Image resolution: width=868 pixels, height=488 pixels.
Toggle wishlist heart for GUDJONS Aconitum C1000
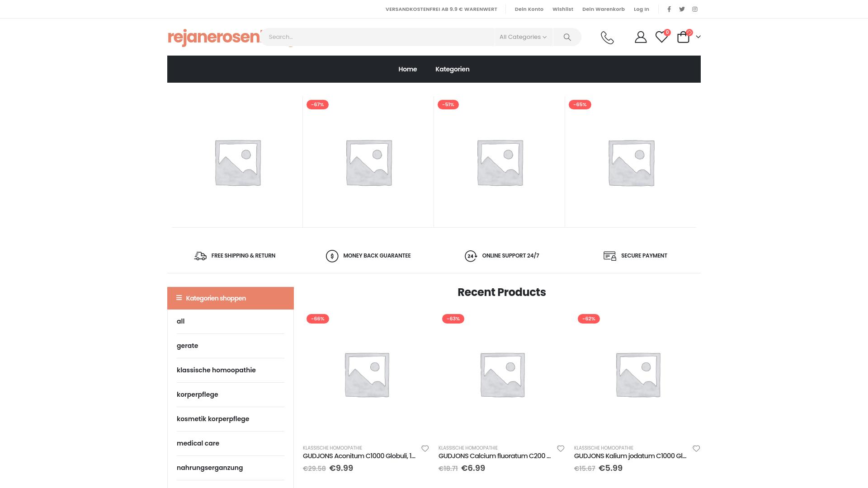425,448
